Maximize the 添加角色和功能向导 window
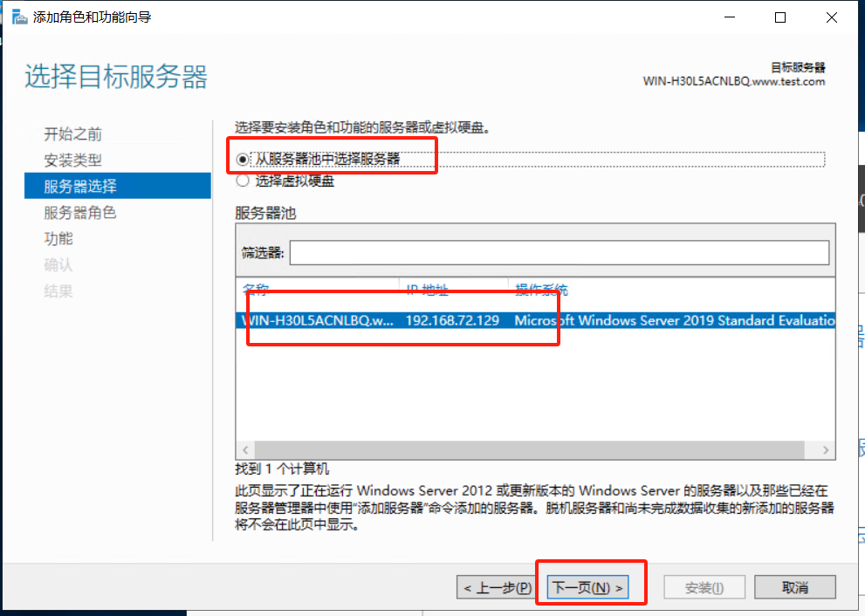 (780, 17)
